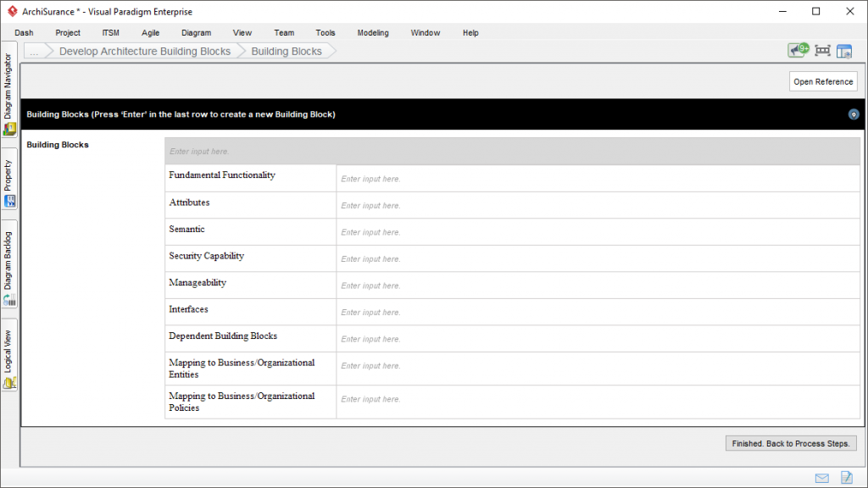
Task: Click Finished. Back to Process Steps button
Action: [791, 443]
